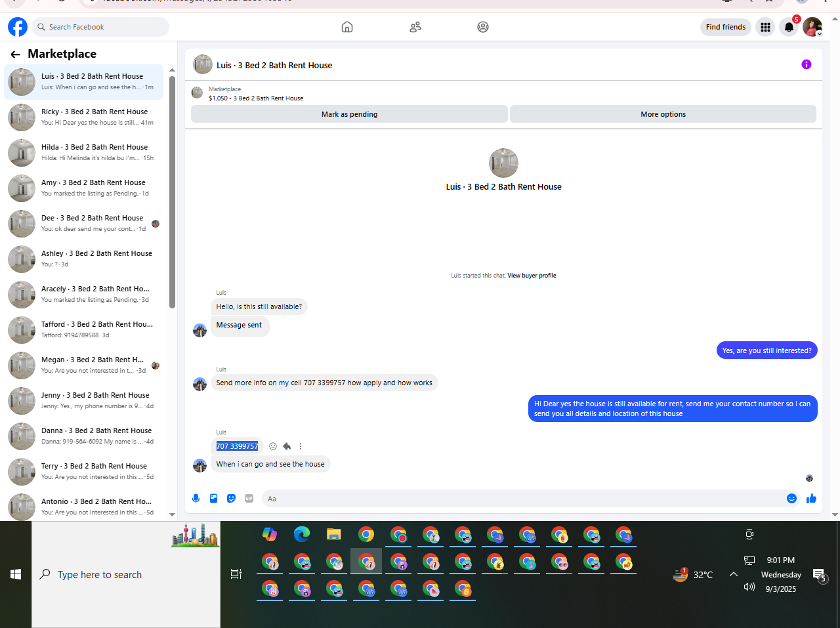Click the More options button
Screen dimensions: 840x628
663,114
